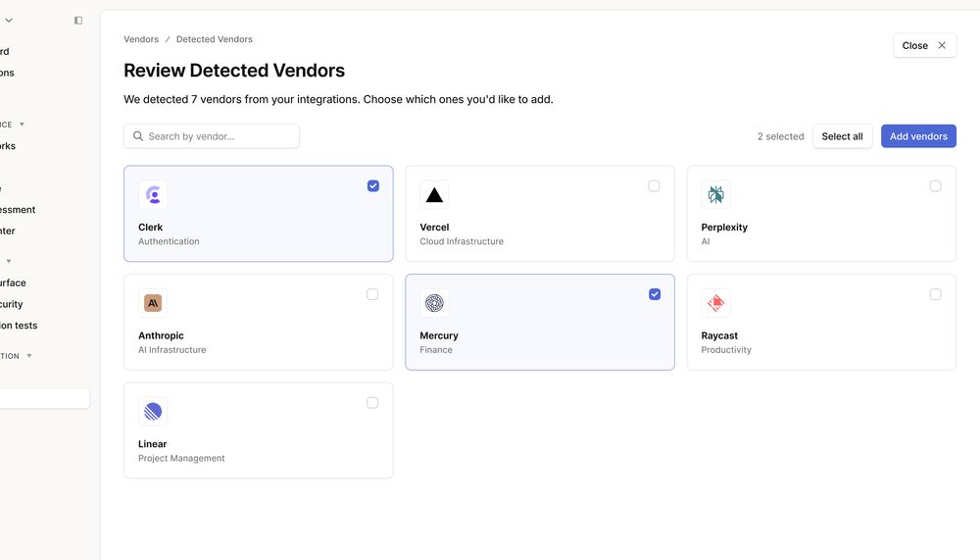Check the Perplexity vendor checkbox

tap(935, 185)
